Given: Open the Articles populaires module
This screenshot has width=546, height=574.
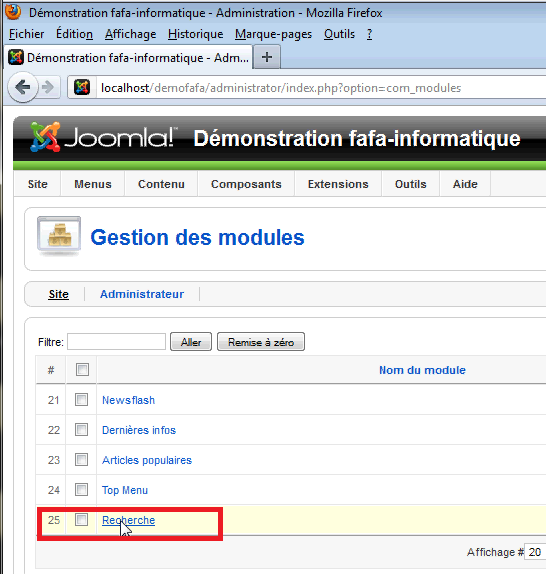Looking at the screenshot, I should (147, 460).
